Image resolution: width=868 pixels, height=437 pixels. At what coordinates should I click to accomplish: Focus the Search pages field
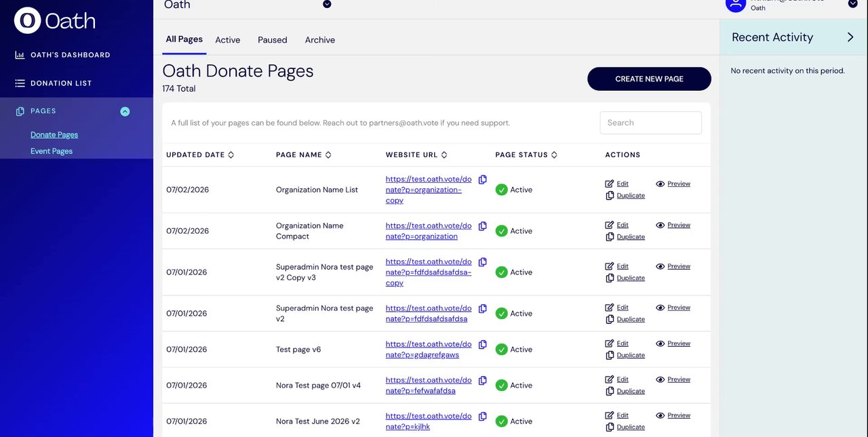point(650,123)
